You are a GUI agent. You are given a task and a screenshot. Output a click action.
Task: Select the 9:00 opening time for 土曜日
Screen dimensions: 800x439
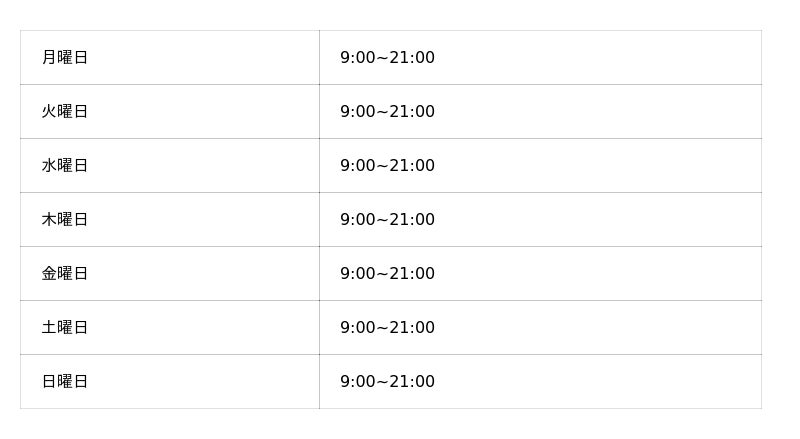[x=357, y=328]
